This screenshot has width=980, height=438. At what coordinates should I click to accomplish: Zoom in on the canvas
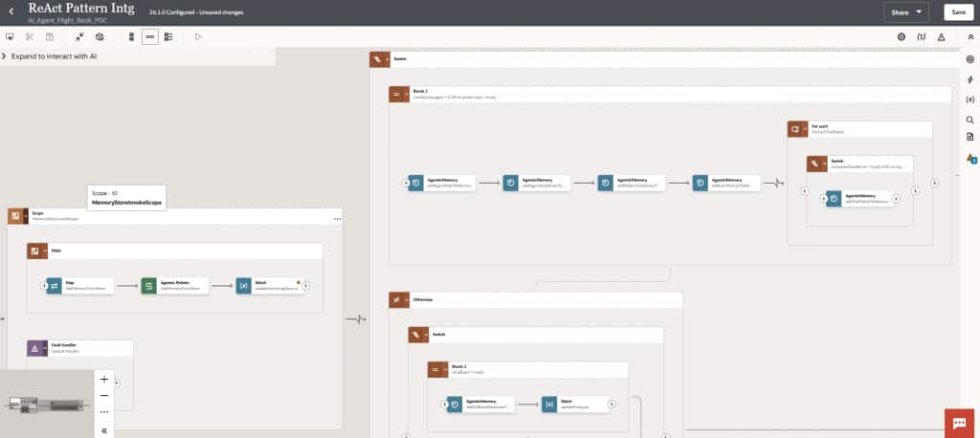tap(104, 380)
